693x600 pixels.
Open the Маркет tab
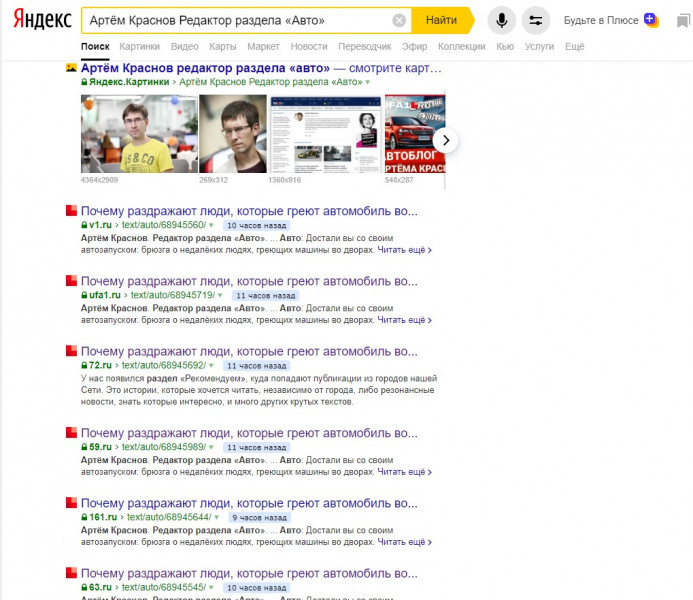(263, 46)
